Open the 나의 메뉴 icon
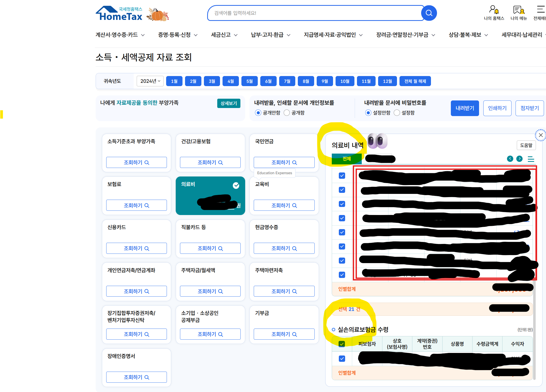Image resolution: width=546 pixels, height=392 pixels. tap(519, 10)
